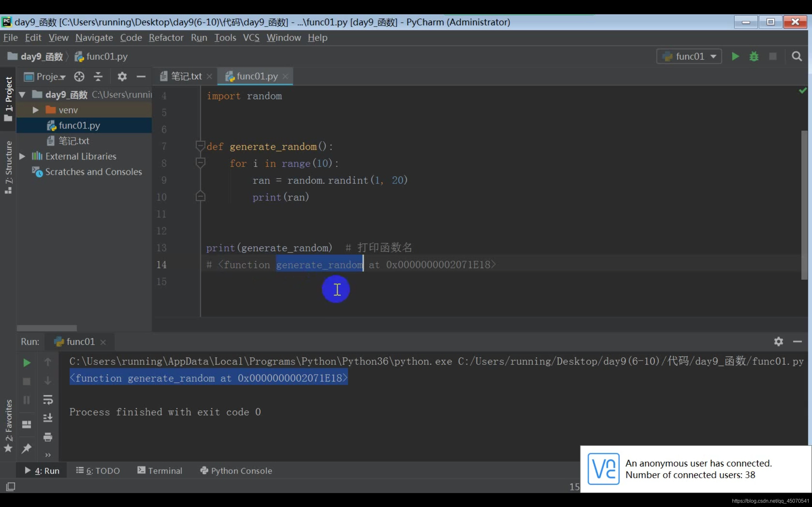Toggle soft-wrap in Run console
Image resolution: width=812 pixels, height=507 pixels.
pyautogui.click(x=48, y=399)
